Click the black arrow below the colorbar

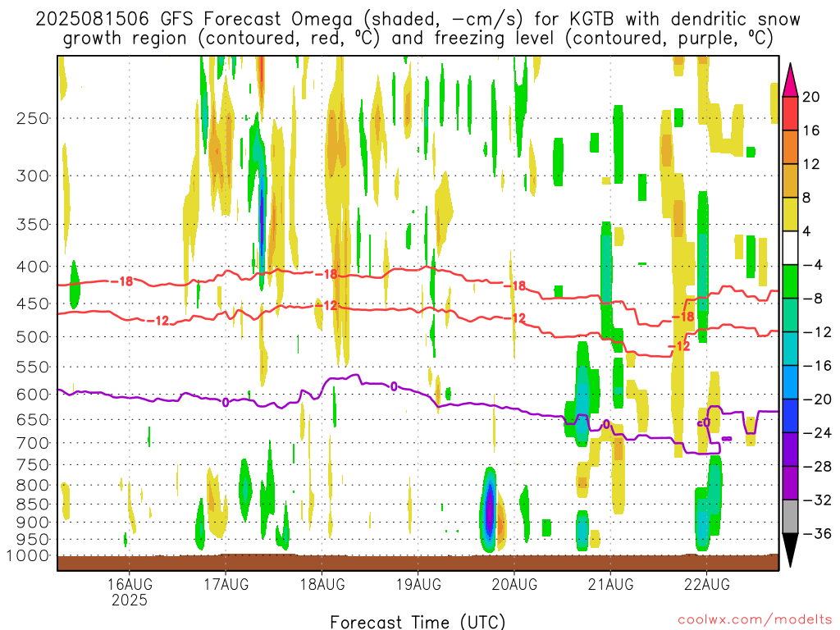click(x=790, y=550)
